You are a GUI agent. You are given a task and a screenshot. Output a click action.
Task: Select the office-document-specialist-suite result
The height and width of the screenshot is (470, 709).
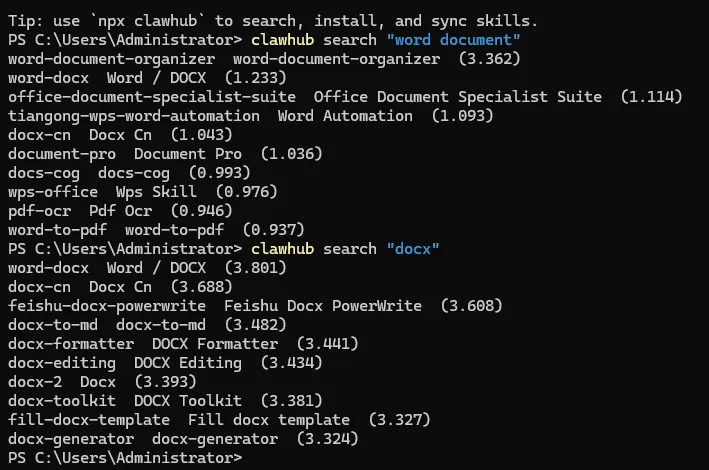click(x=150, y=97)
